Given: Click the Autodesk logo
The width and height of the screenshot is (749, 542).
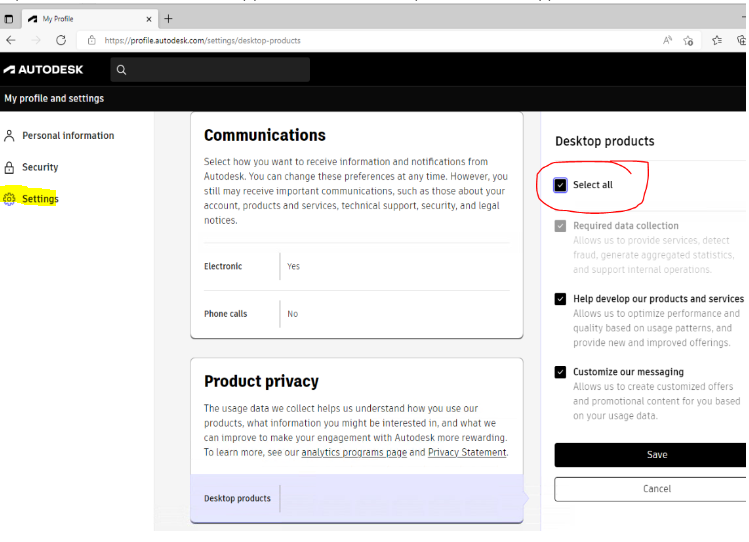Looking at the screenshot, I should 43,70.
